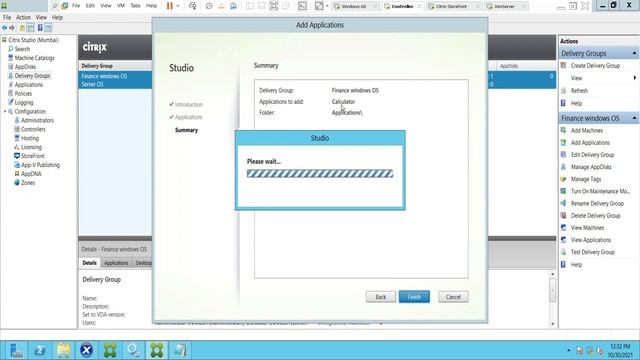Open Logging node in the tree

click(x=24, y=102)
